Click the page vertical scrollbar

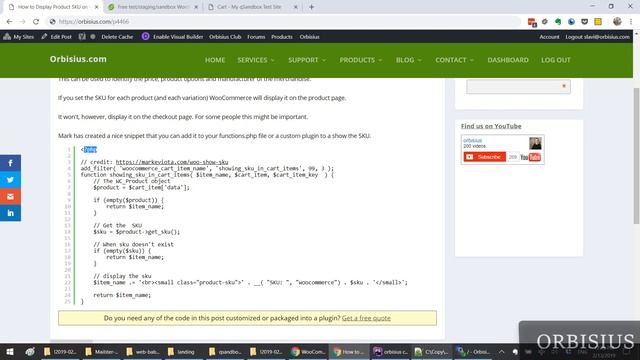coord(636,155)
